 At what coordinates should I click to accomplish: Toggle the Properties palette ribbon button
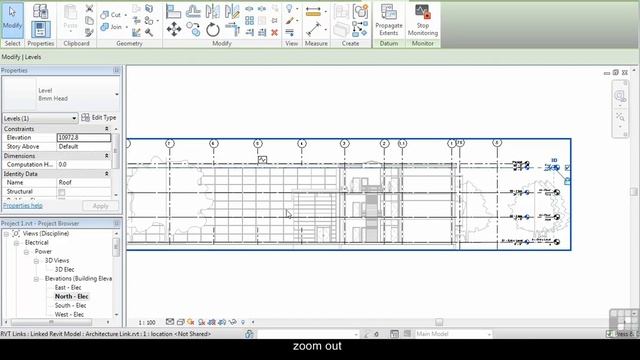[40, 29]
